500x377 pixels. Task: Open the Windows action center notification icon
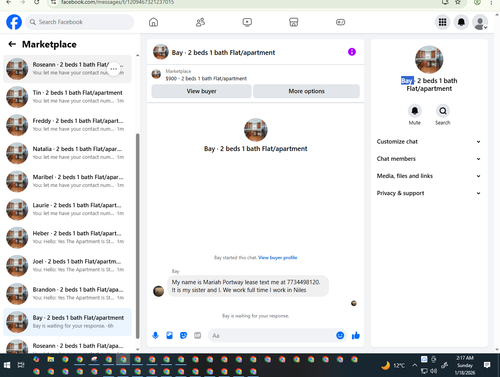point(487,365)
